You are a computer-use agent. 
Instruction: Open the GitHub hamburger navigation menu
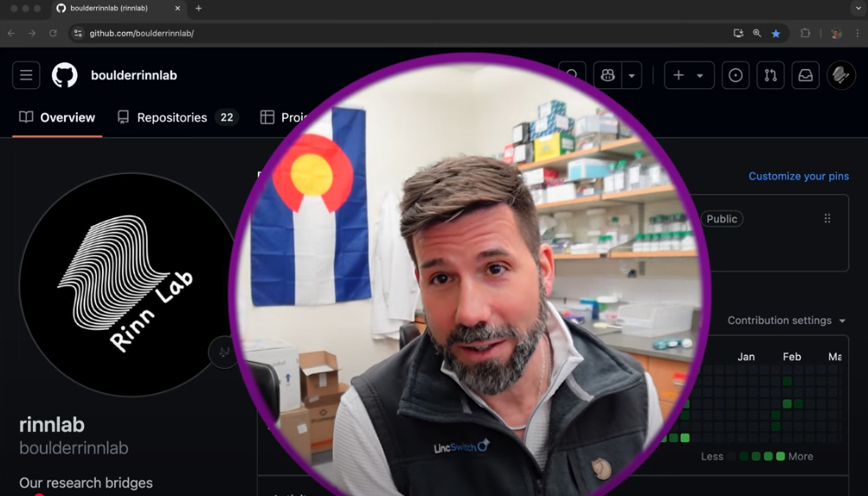(x=26, y=75)
